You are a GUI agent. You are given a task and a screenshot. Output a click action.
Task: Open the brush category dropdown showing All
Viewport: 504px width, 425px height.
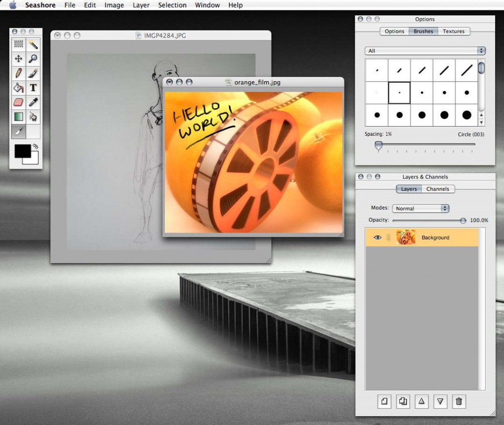pos(425,51)
